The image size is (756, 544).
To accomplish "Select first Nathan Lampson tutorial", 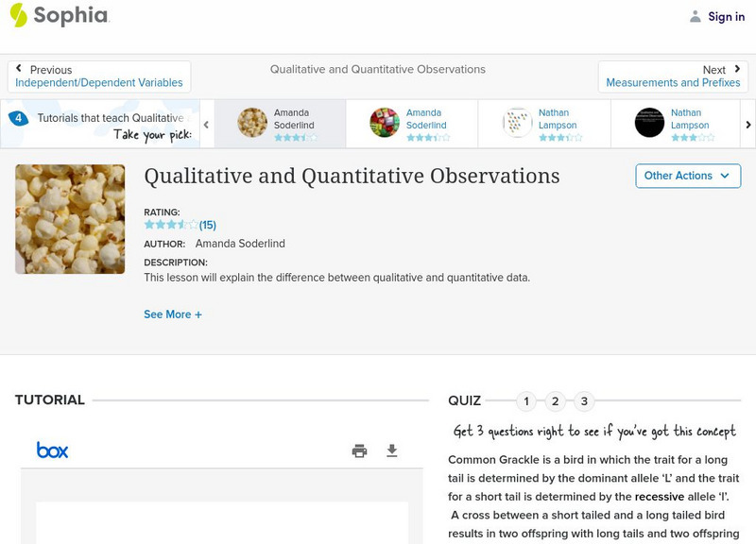I will 544,123.
